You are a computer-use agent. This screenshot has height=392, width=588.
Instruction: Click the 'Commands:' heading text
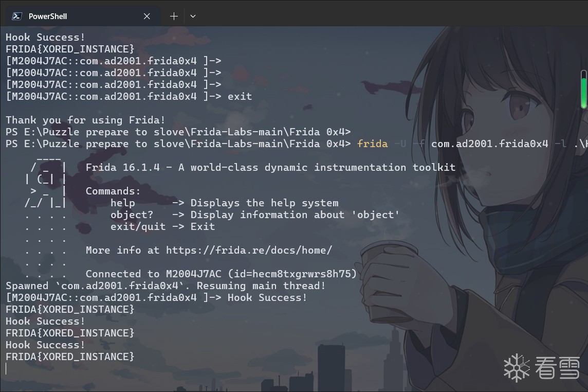pos(113,191)
